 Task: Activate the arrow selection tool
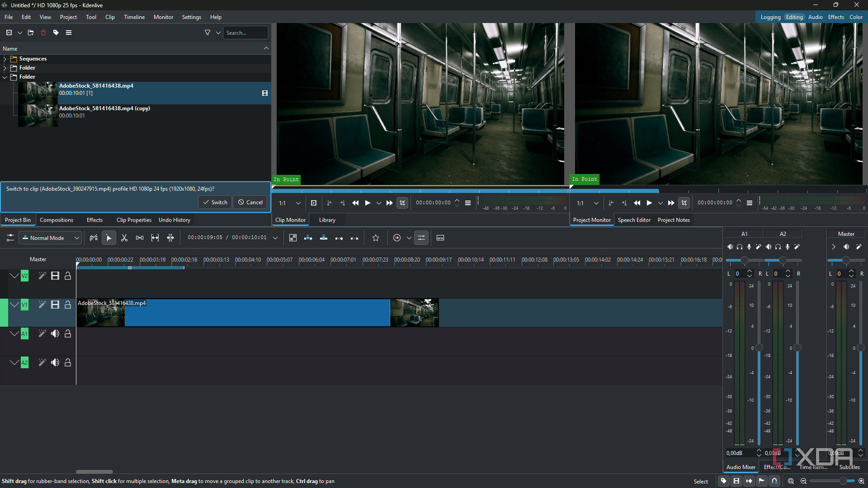tap(109, 238)
